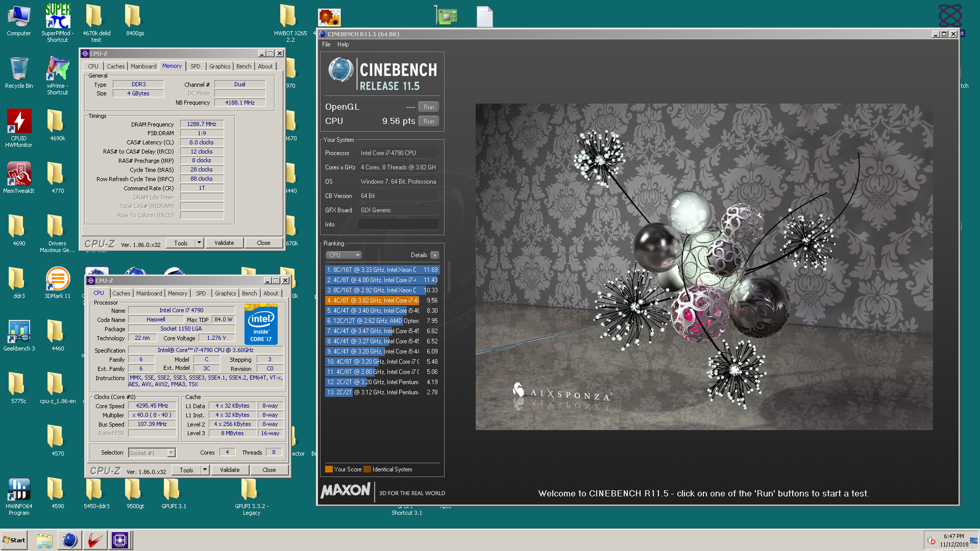Open Tools dropdown arrow in Memory CPU-Z window
The height and width of the screenshot is (551, 980).
tap(200, 243)
